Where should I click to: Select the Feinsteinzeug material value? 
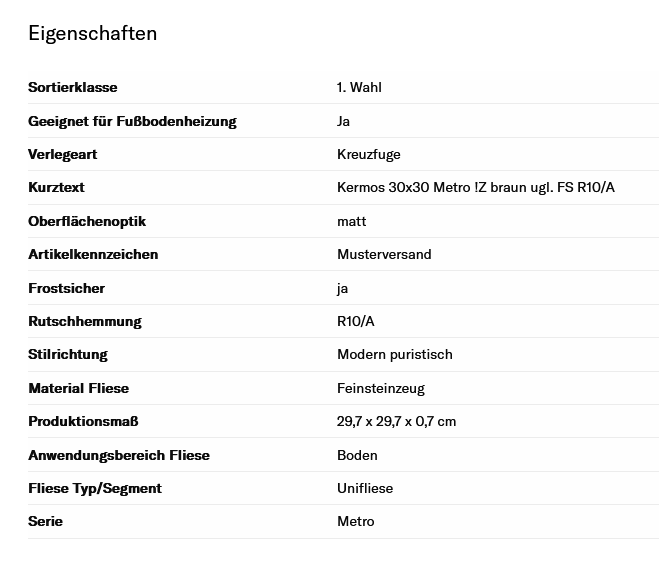pyautogui.click(x=381, y=388)
